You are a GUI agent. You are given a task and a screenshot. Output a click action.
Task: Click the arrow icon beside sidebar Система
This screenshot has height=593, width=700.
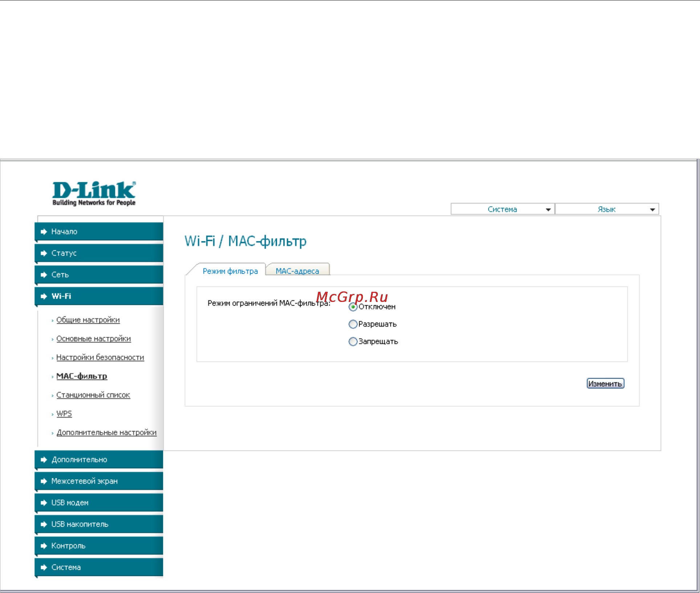[44, 567]
